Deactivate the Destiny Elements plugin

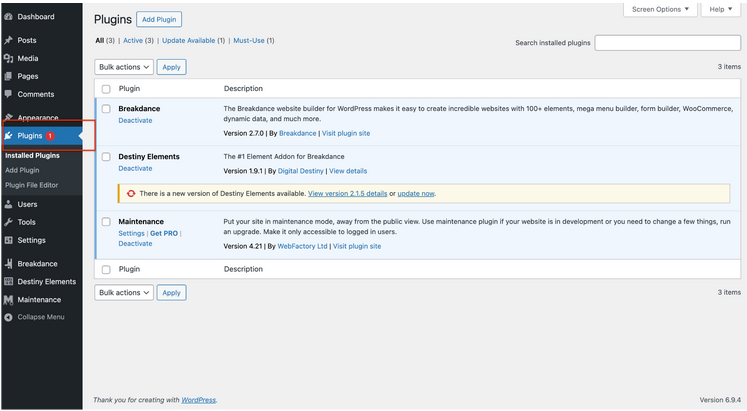pos(135,168)
